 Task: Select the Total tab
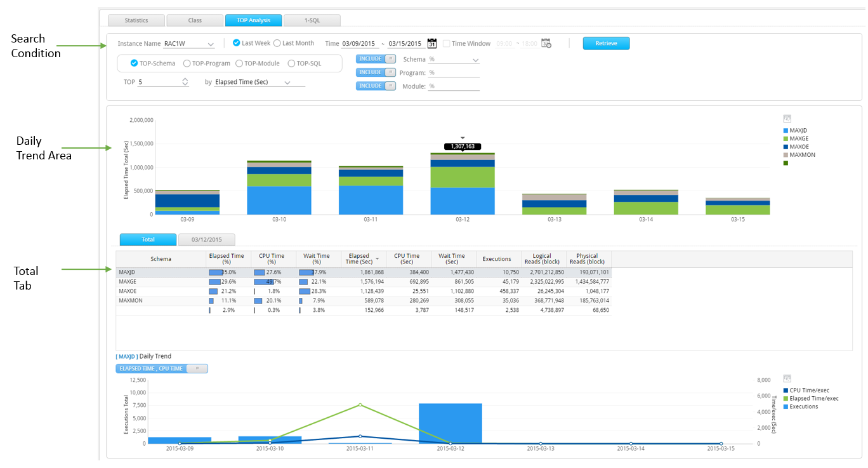pos(148,239)
